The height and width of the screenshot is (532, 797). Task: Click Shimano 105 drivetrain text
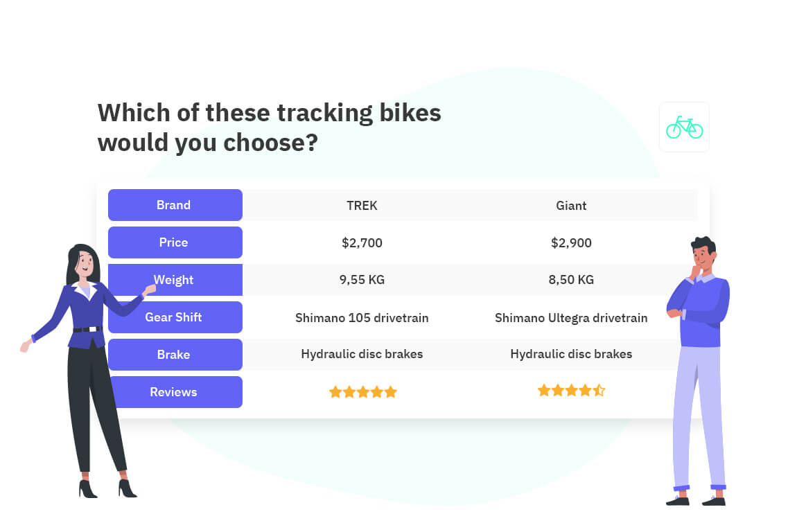(362, 318)
